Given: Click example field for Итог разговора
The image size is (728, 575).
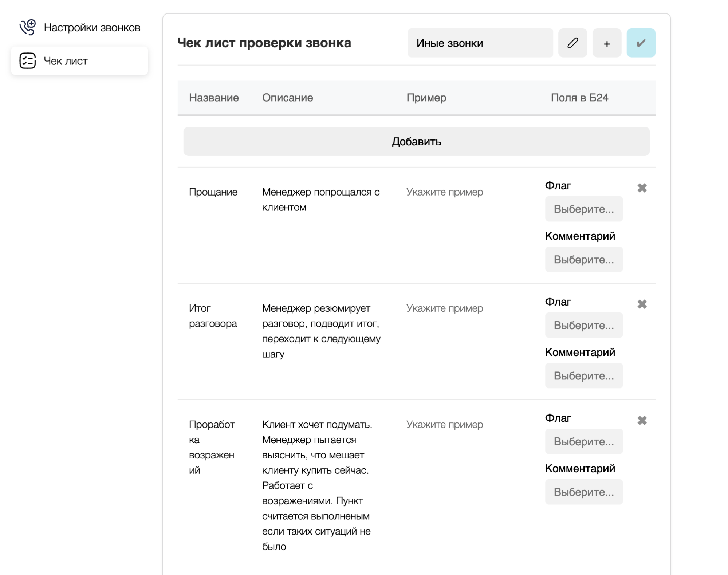Looking at the screenshot, I should [445, 308].
